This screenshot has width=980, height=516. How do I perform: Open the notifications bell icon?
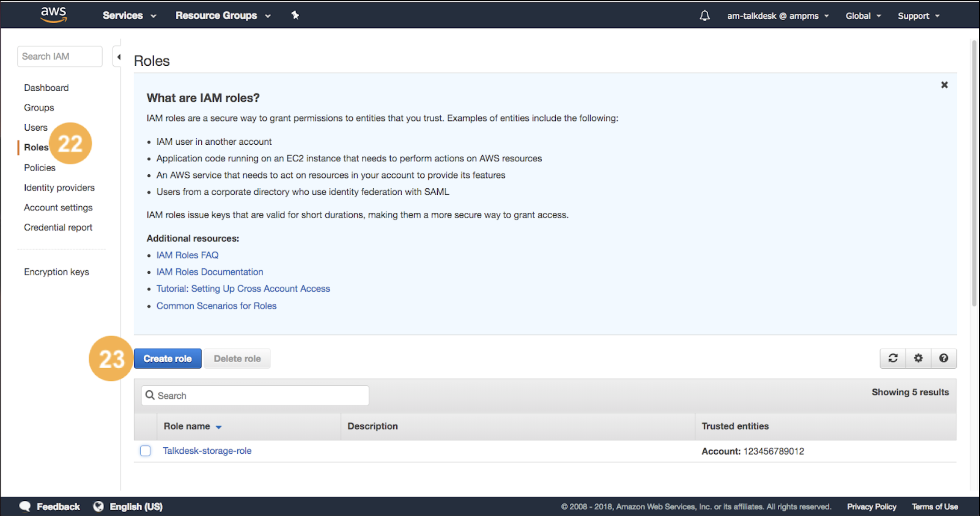704,16
